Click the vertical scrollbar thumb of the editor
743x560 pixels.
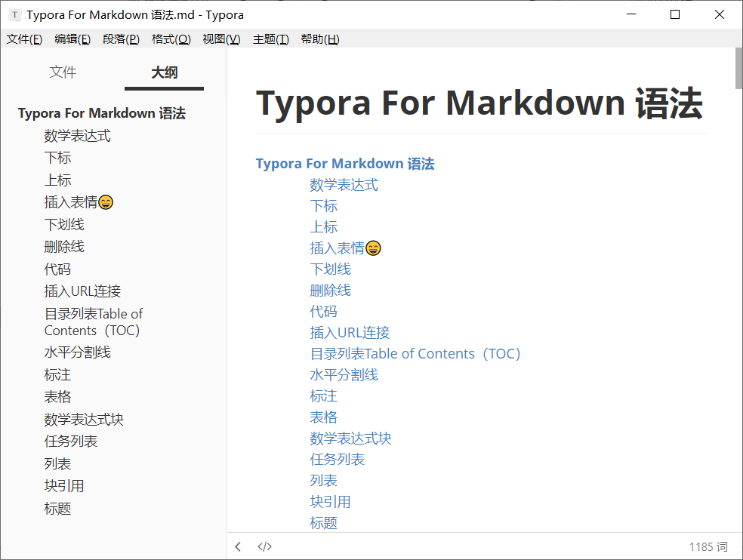tap(738, 68)
